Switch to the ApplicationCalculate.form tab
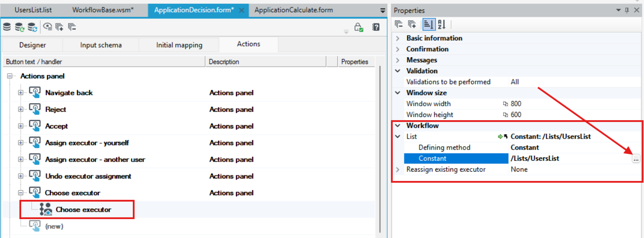 (x=294, y=10)
